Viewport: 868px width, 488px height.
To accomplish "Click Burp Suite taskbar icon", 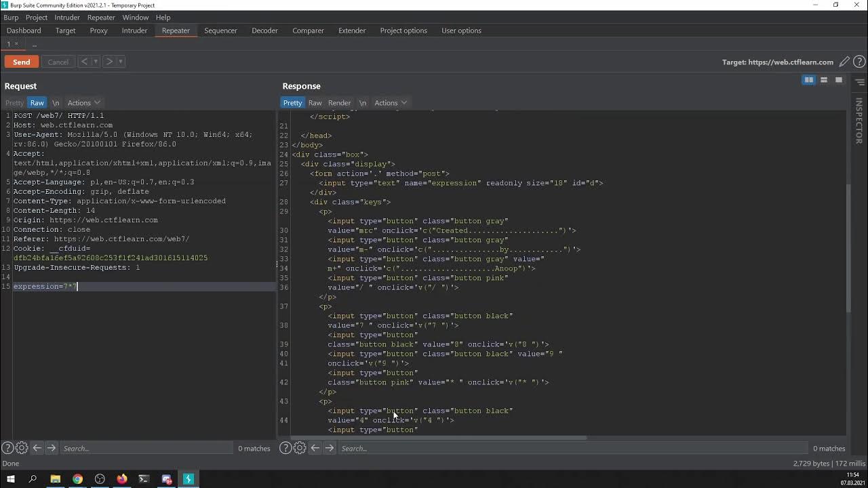I will coord(189,479).
